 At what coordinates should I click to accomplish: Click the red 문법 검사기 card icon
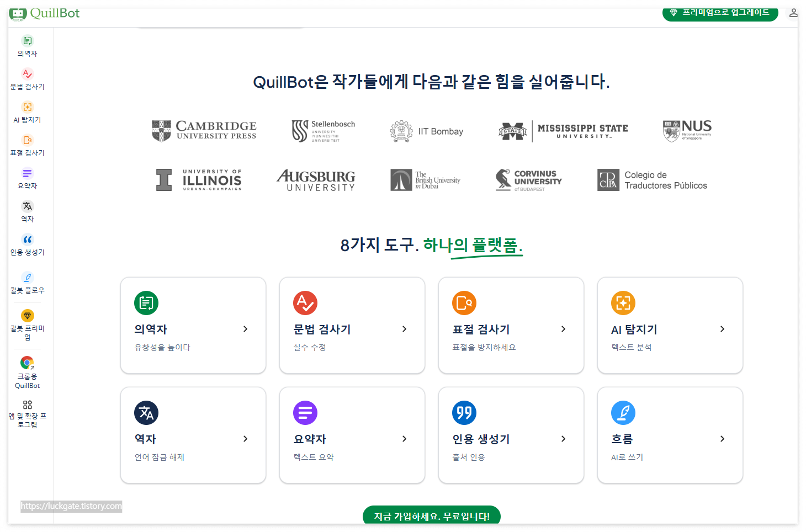305,303
